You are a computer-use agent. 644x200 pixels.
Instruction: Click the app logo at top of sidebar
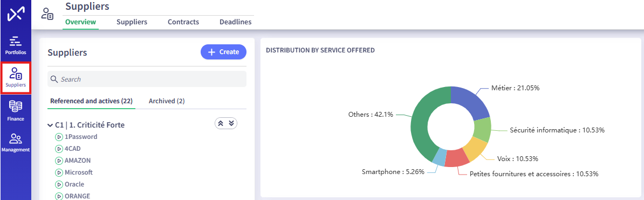pyautogui.click(x=15, y=15)
